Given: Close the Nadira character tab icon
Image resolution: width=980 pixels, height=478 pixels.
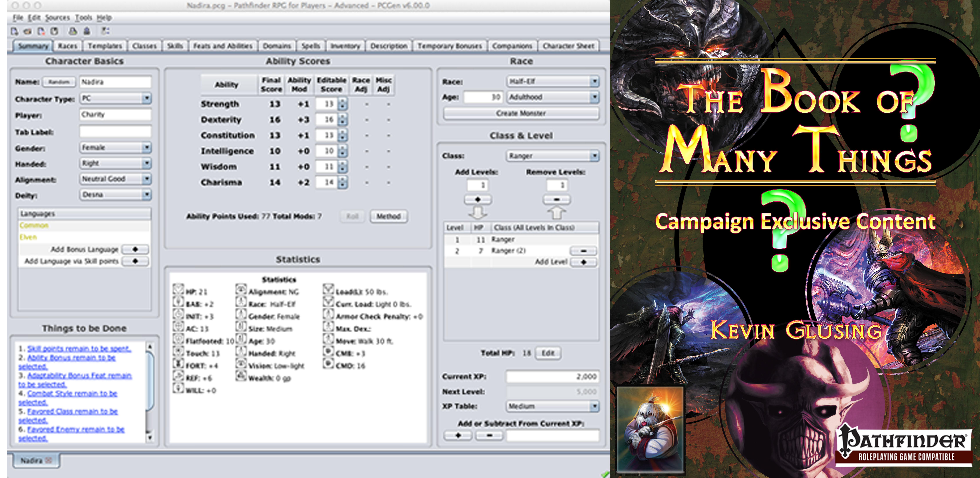Looking at the screenshot, I should click(x=48, y=460).
